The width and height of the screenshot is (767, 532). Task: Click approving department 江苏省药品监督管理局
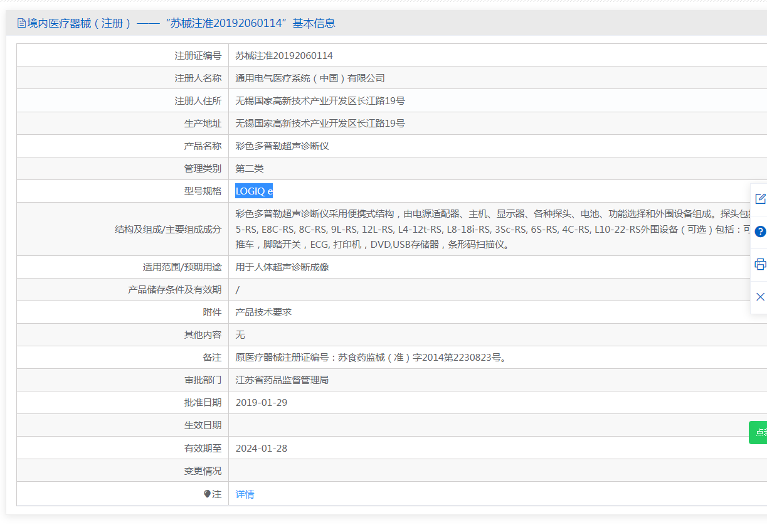(x=282, y=380)
